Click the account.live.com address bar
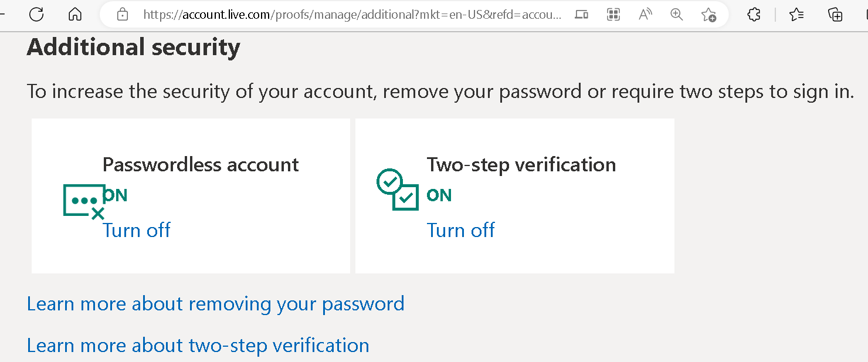This screenshot has height=362, width=868. click(352, 15)
